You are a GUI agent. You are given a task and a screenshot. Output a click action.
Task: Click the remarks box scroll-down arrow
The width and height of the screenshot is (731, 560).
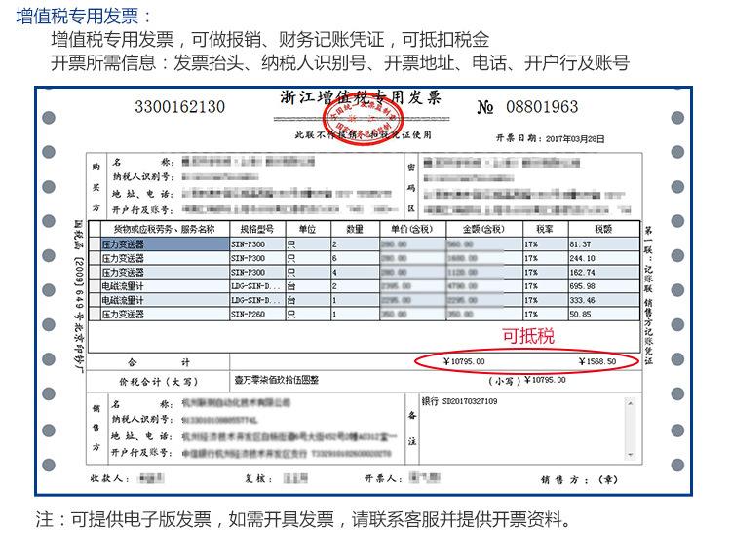(x=630, y=454)
